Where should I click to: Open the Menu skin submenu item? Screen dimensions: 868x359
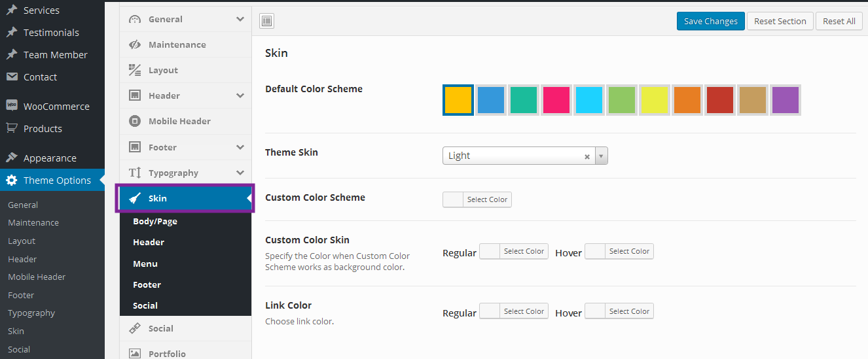145,264
